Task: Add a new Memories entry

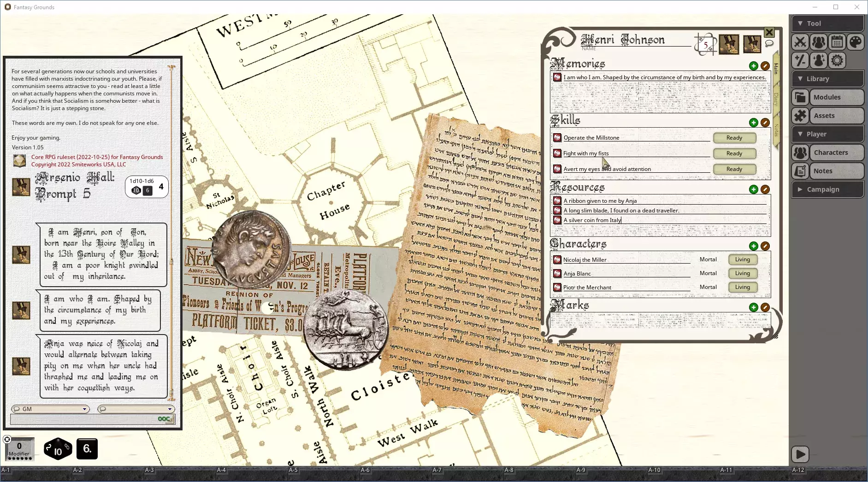Action: 754,66
